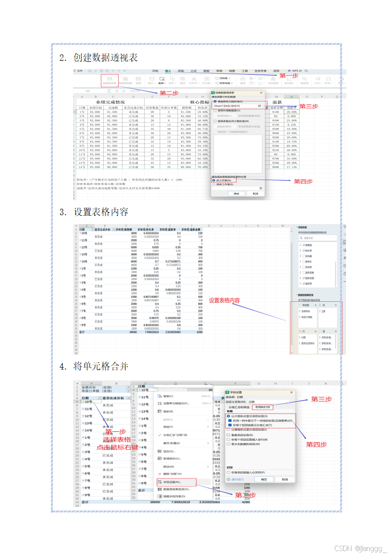Select the 使用多重合并计算区域 radio option
Viewport: 392px width, 555px height.
[215, 121]
